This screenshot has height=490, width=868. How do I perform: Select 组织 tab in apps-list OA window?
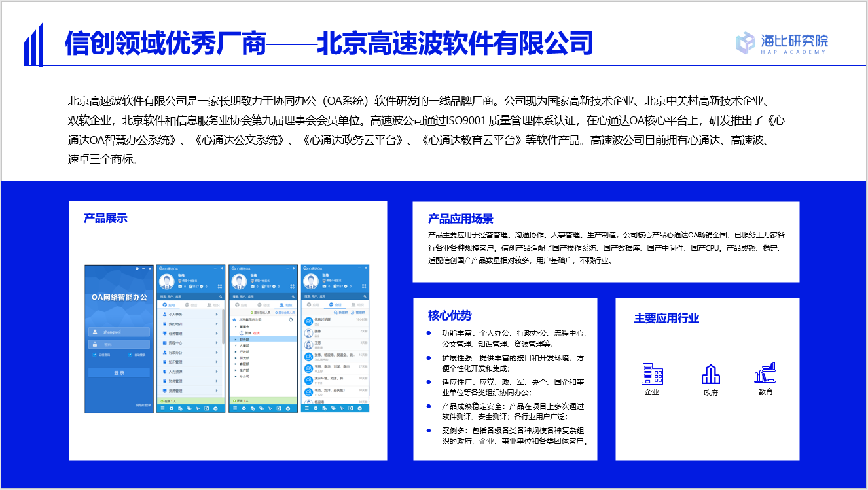(x=213, y=305)
